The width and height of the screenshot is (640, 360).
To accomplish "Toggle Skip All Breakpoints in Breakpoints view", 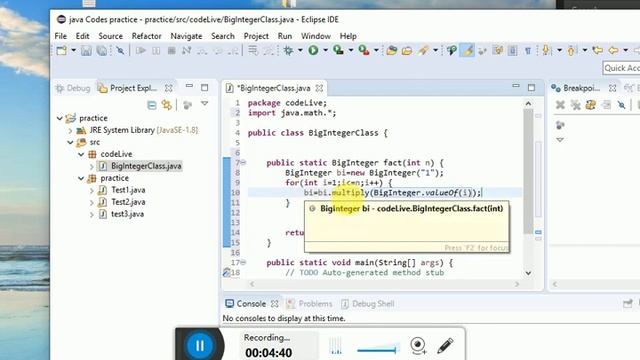I will point(621,105).
